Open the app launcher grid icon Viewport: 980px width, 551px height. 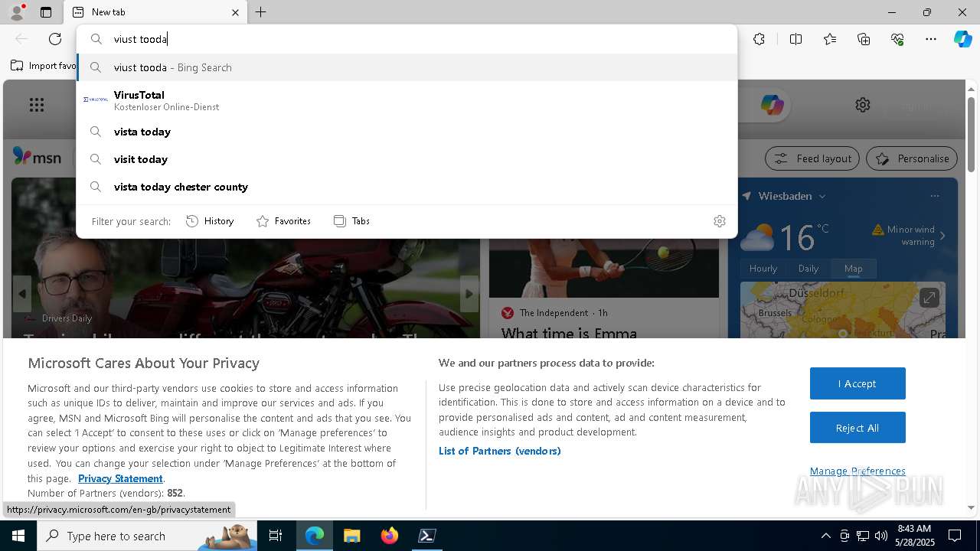click(x=36, y=105)
